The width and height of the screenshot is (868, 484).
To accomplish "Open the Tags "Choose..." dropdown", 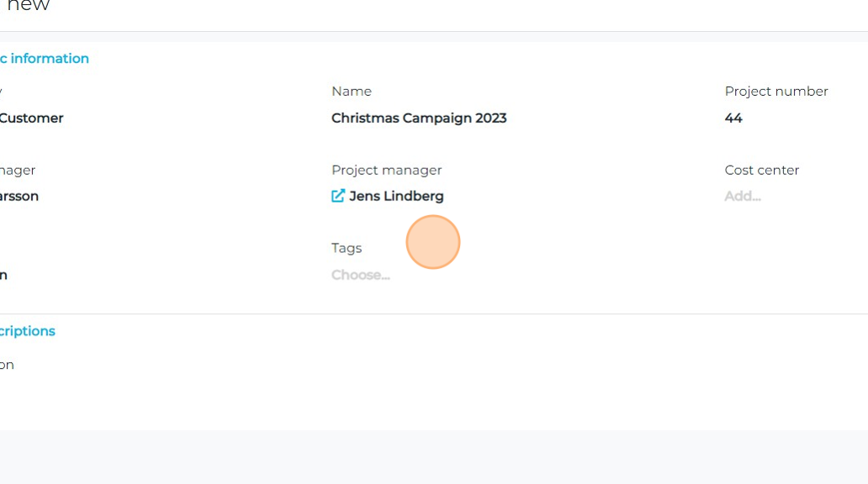I will tap(361, 275).
